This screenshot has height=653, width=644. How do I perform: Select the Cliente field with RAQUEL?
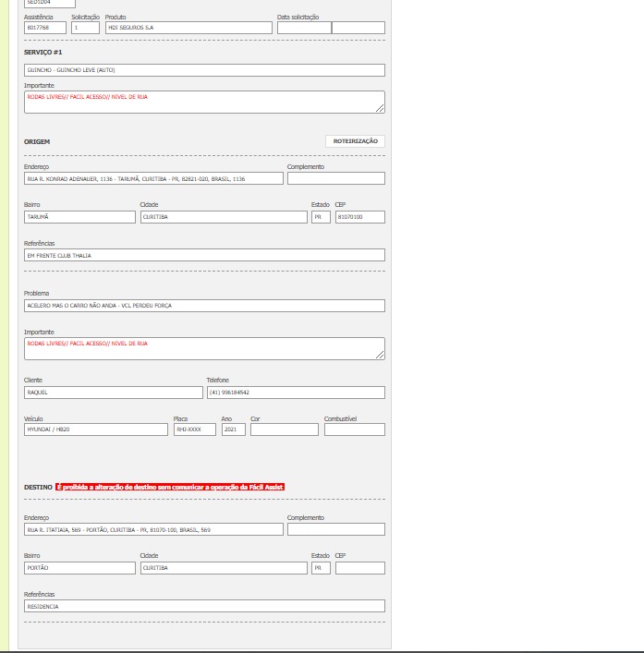pyautogui.click(x=113, y=393)
